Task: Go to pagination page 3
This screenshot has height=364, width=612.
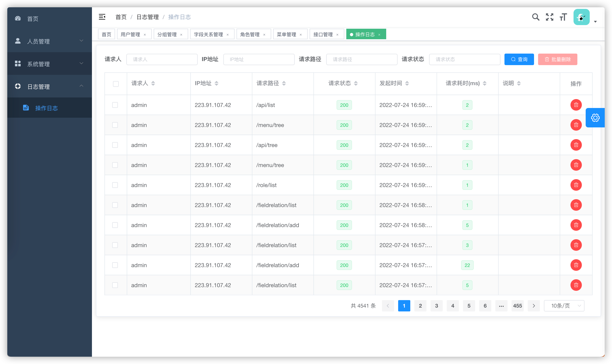Action: [436, 306]
